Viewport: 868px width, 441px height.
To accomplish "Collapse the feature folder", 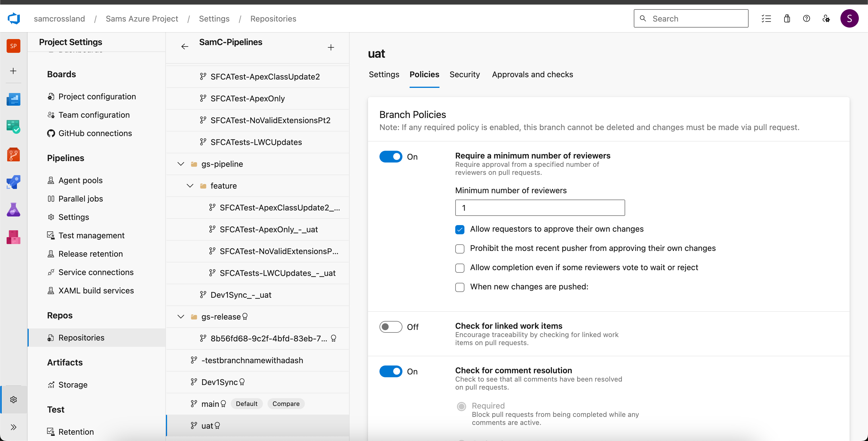I will 190,186.
